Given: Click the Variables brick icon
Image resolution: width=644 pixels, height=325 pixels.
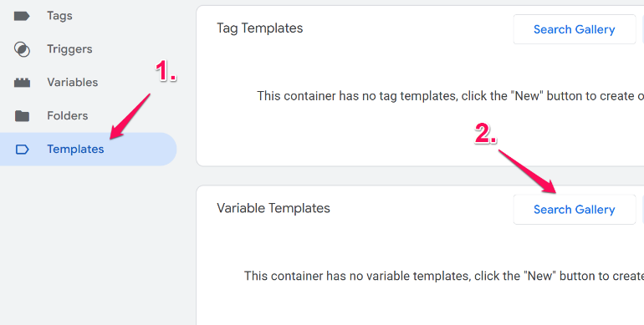Looking at the screenshot, I should [22, 83].
